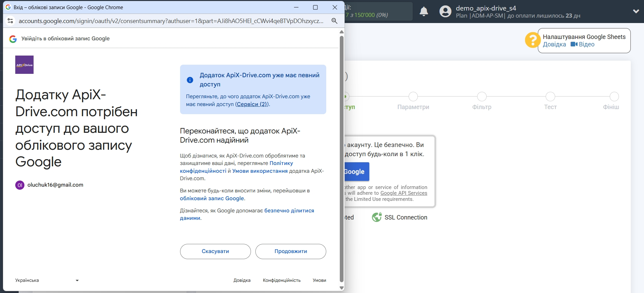The width and height of the screenshot is (644, 293).
Task: Expand the Українська language dropdown
Action: tap(47, 280)
